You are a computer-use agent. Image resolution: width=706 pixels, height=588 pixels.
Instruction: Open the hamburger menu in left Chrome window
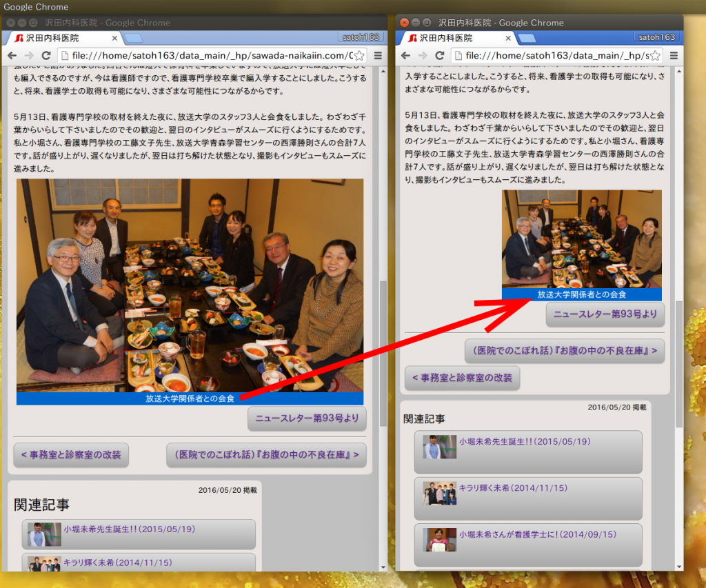[x=378, y=55]
